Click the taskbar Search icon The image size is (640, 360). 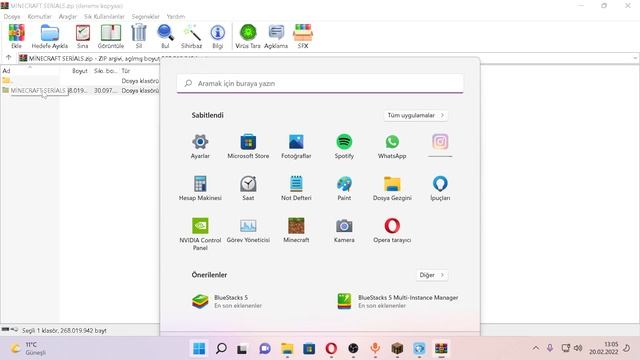click(x=221, y=349)
